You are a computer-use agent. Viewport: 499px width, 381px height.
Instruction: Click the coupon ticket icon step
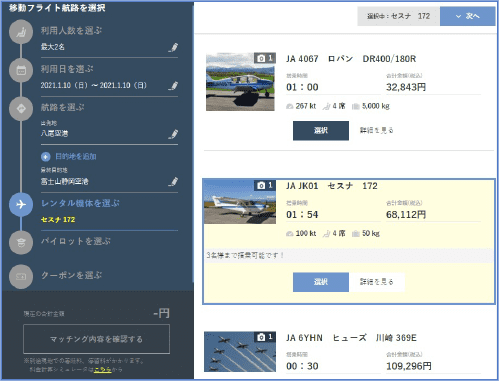tap(21, 276)
